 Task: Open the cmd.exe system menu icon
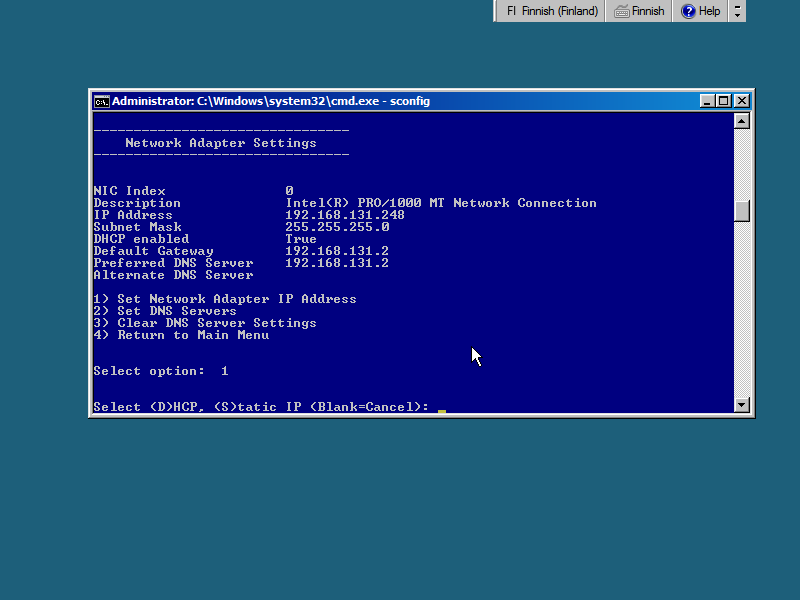(x=101, y=101)
